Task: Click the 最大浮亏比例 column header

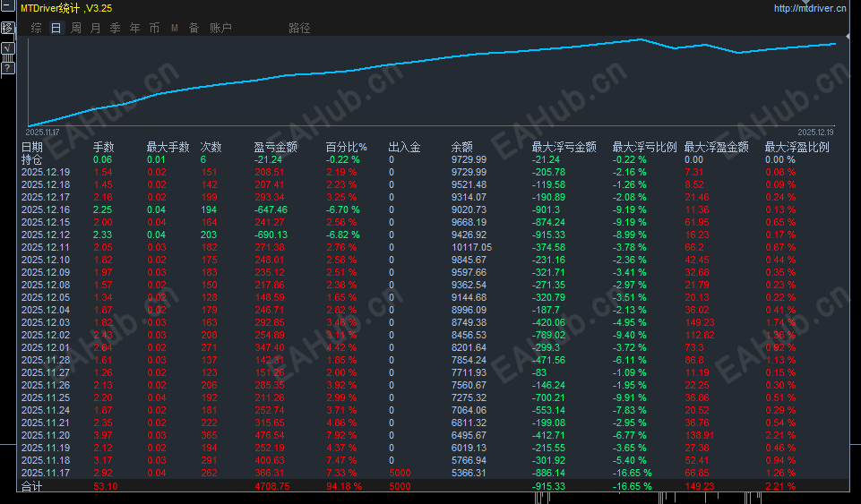Action: coord(645,147)
